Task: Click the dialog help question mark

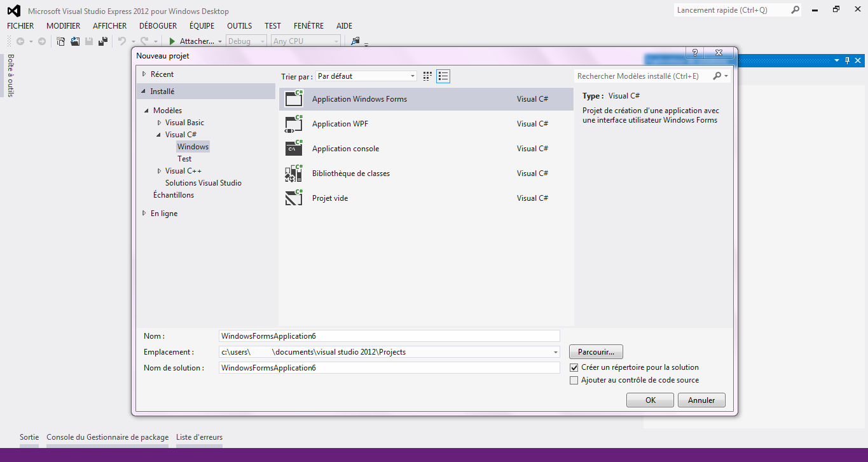Action: [694, 53]
